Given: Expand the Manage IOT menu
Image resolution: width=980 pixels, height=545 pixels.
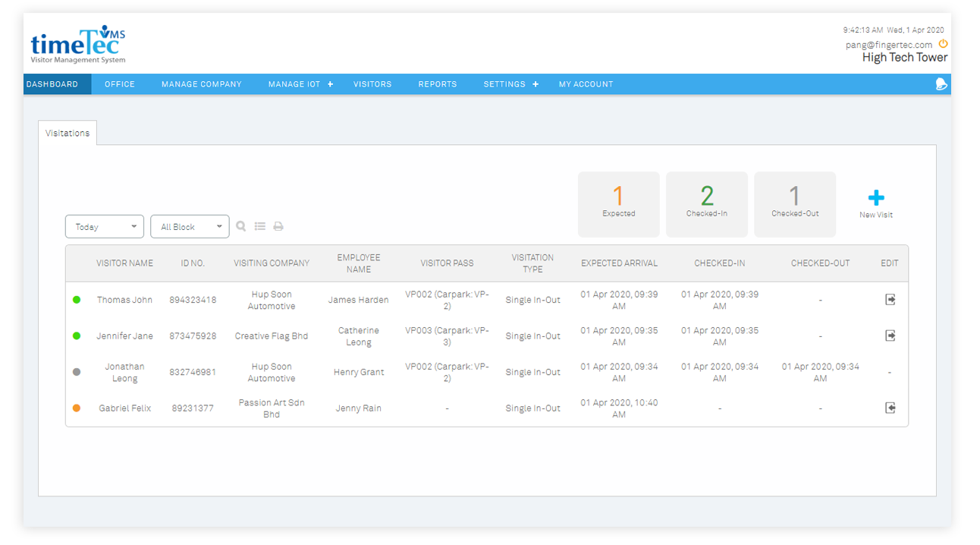Looking at the screenshot, I should [300, 84].
